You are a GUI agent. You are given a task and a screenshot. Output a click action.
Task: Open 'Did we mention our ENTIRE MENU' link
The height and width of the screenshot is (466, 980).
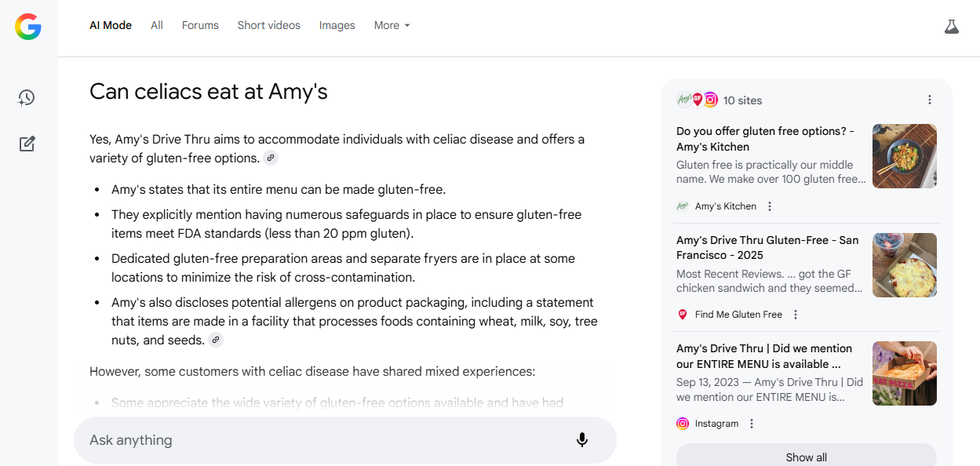click(764, 356)
